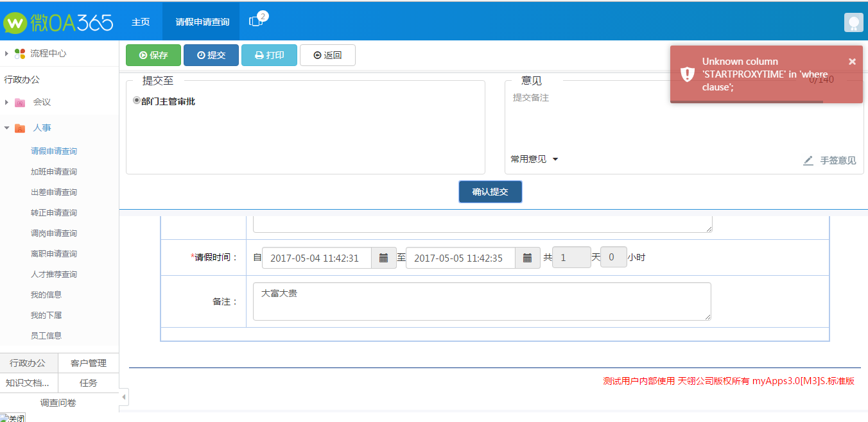The image size is (868, 422).
Task: Open 请假申请查询 in the sidebar
Action: (54, 151)
